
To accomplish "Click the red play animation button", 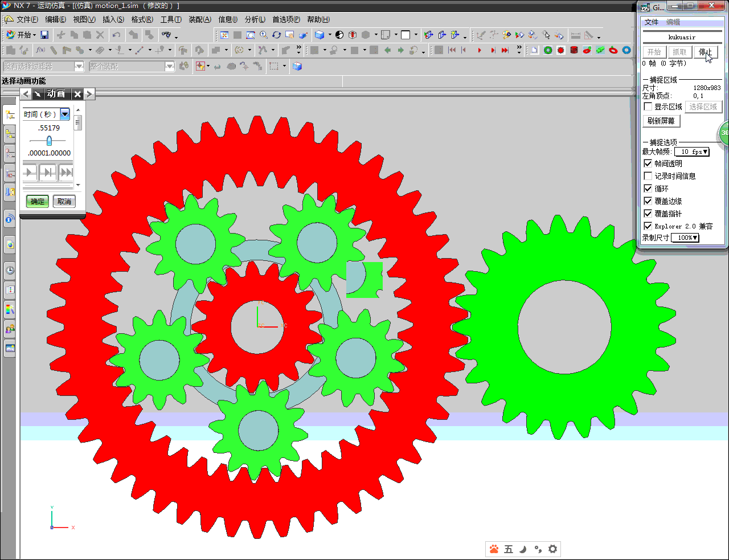I will (480, 50).
